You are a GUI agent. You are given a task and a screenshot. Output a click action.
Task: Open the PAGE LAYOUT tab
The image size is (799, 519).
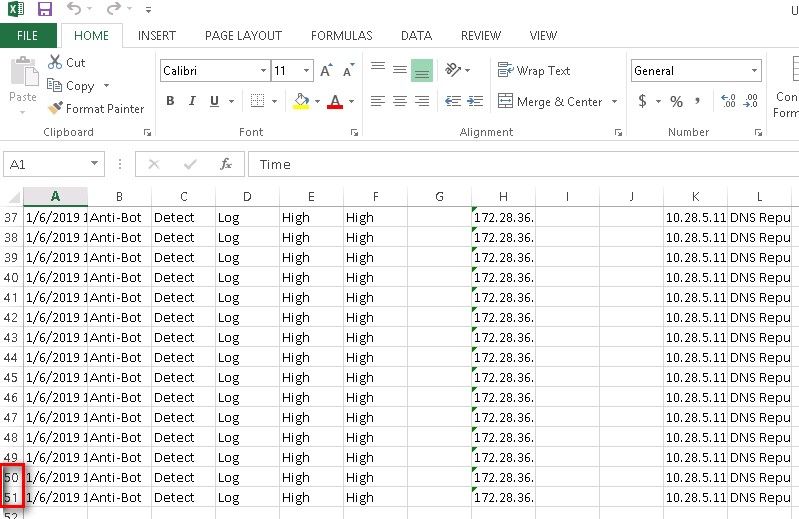pos(243,36)
